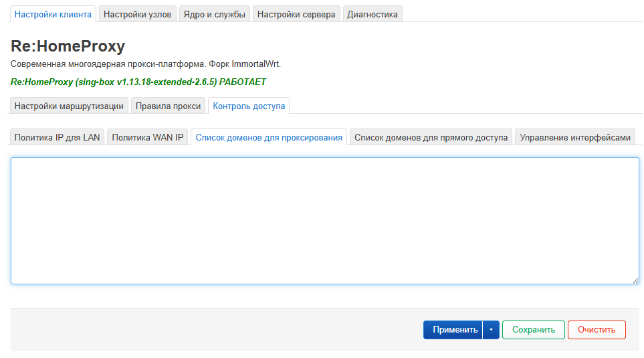The width and height of the screenshot is (644, 358).
Task: Open the Диагностика tab
Action: pos(372,14)
